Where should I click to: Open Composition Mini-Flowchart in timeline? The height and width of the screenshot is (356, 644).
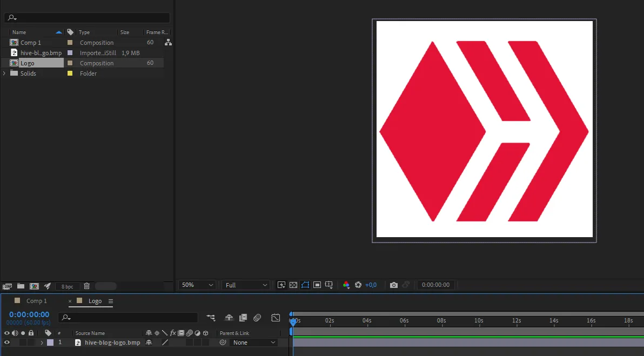coord(211,318)
